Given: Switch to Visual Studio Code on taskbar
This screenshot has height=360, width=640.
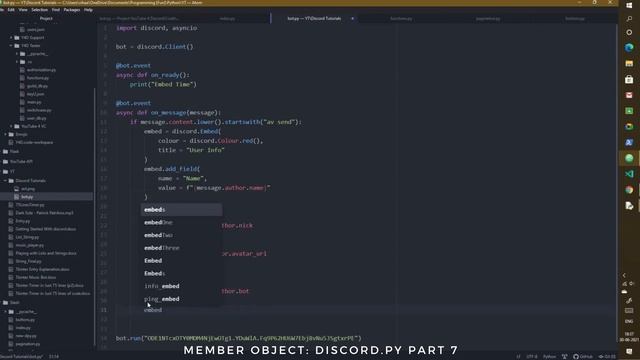Looking at the screenshot, I should 629,174.
